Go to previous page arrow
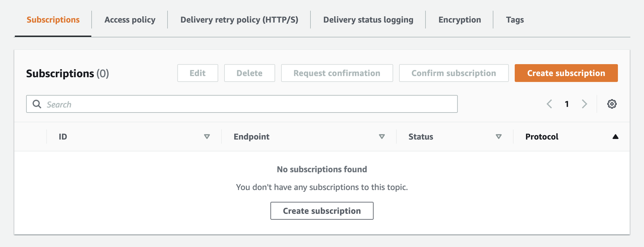 point(549,104)
